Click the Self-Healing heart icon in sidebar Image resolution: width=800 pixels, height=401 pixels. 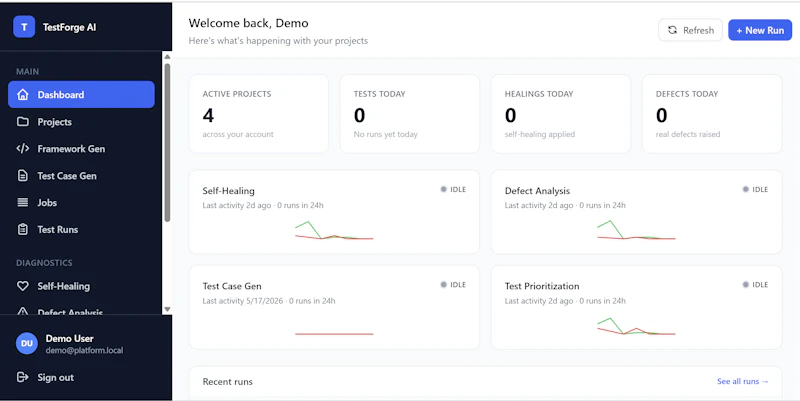[22, 286]
